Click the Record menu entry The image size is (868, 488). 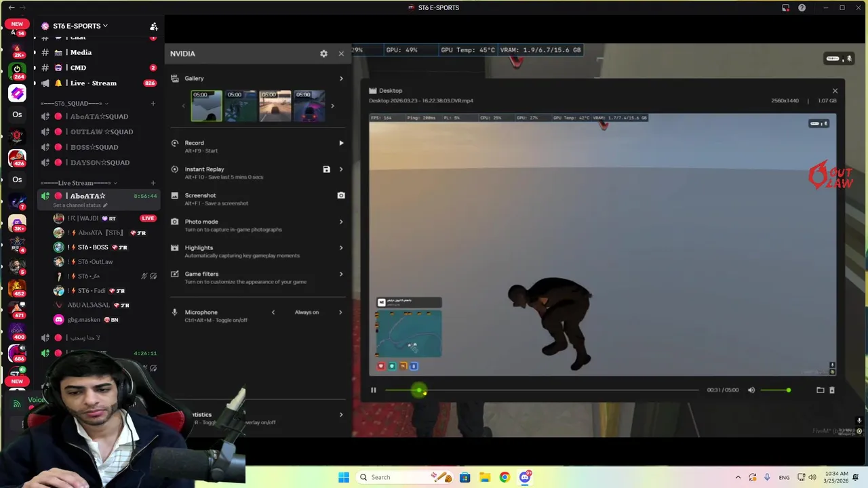tap(258, 146)
